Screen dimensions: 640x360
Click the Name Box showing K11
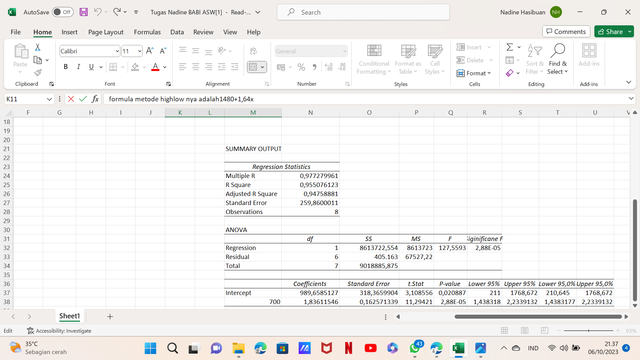click(29, 99)
